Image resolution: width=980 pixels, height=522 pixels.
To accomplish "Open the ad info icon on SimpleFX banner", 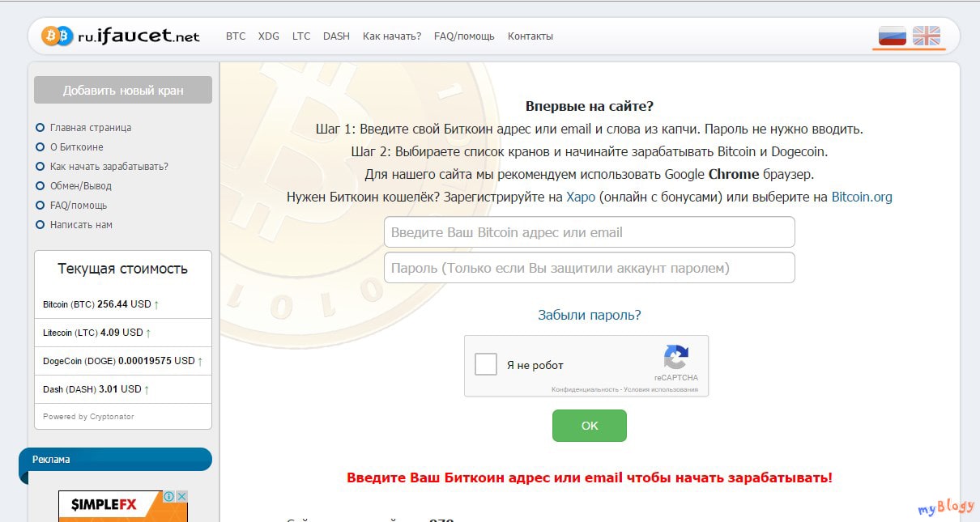I will pyautogui.click(x=169, y=497).
